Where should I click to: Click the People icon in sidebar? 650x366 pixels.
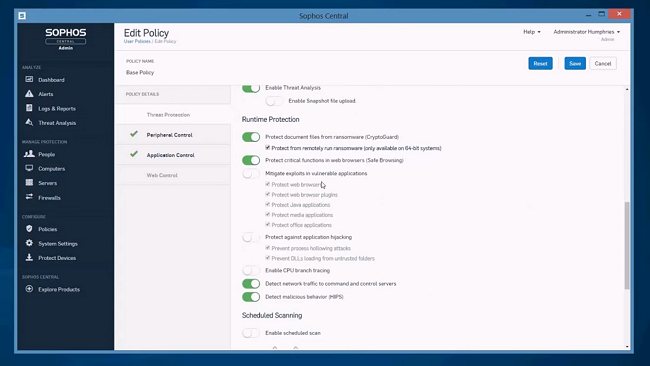29,154
